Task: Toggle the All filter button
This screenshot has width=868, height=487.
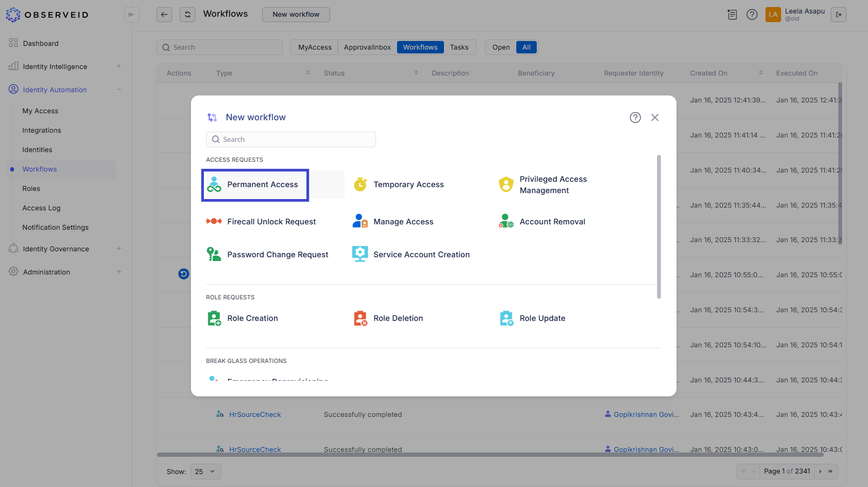Action: 527,47
